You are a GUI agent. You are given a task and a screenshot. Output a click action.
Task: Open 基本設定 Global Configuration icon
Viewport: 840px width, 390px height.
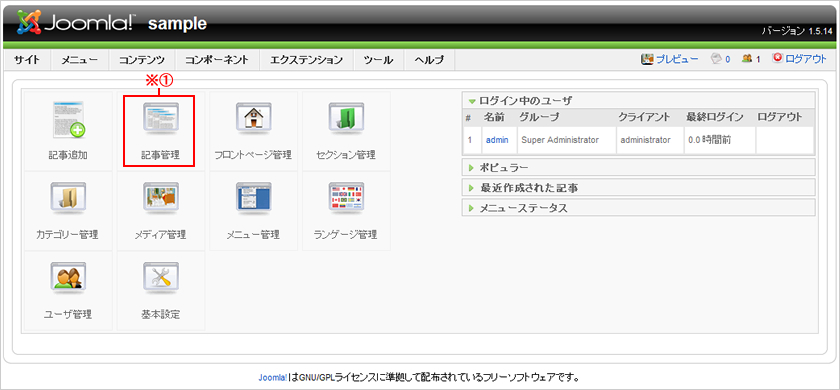(x=160, y=290)
